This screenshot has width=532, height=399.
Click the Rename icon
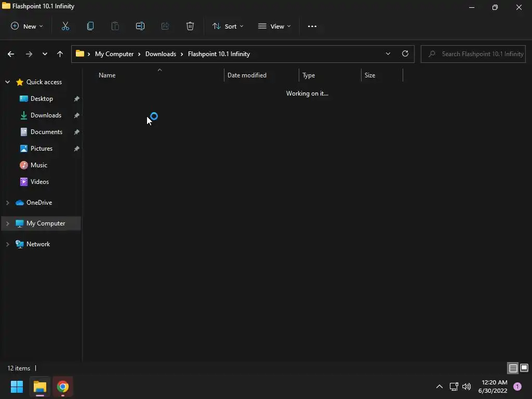point(140,26)
